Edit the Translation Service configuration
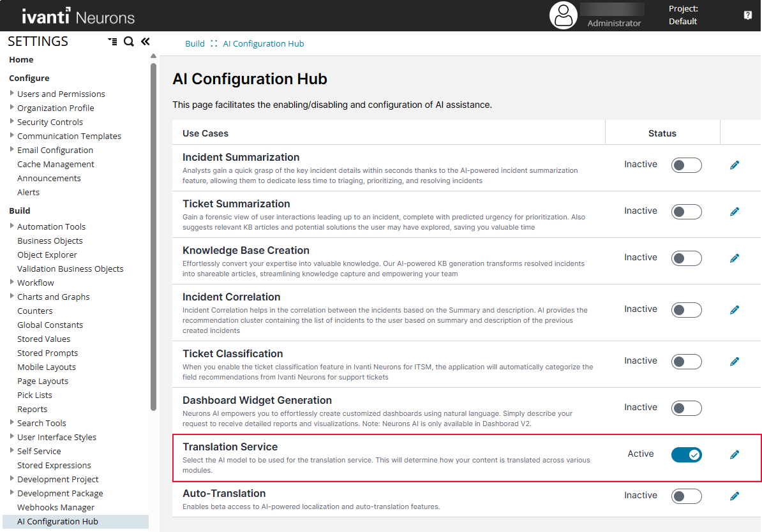The width and height of the screenshot is (762, 532). tap(735, 455)
